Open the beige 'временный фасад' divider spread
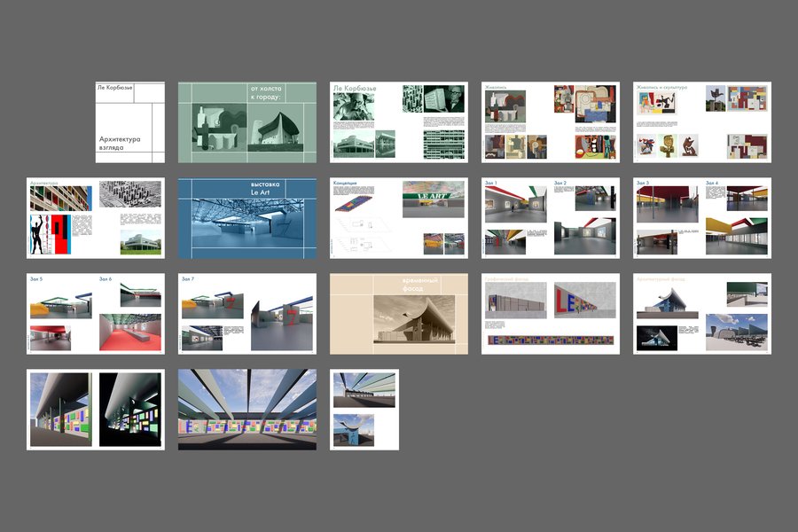 [399, 314]
